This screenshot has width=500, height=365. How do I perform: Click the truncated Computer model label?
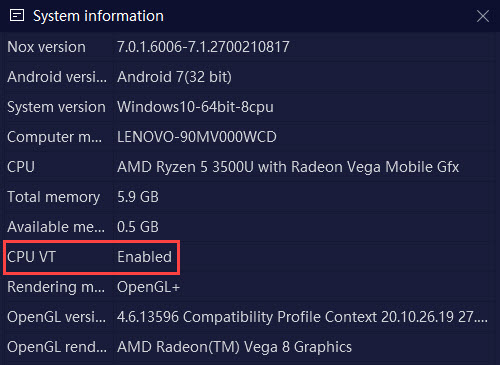[x=55, y=137]
